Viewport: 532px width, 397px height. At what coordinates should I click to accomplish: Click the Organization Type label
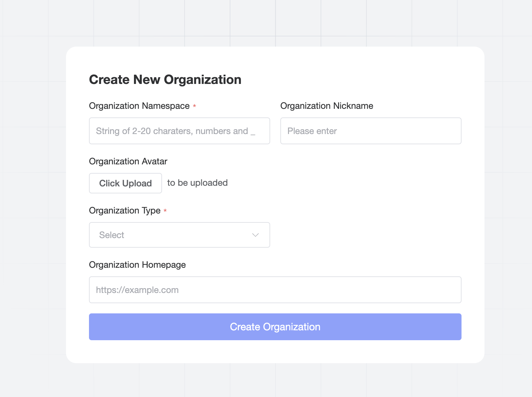coord(125,210)
